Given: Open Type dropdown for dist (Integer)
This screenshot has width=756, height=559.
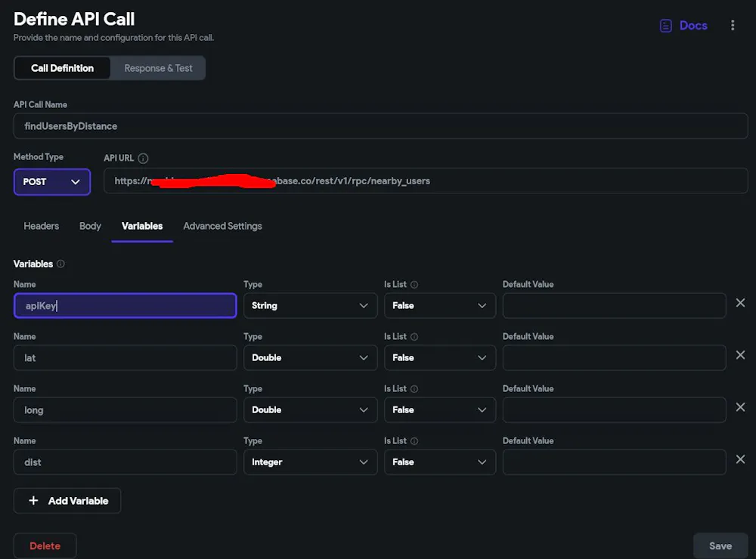Looking at the screenshot, I should tap(311, 462).
